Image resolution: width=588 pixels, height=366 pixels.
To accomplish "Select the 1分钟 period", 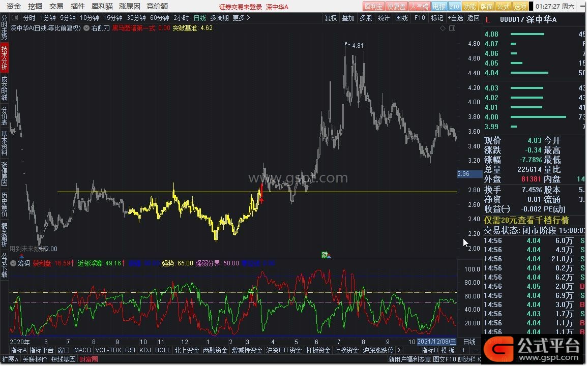I will pos(48,18).
